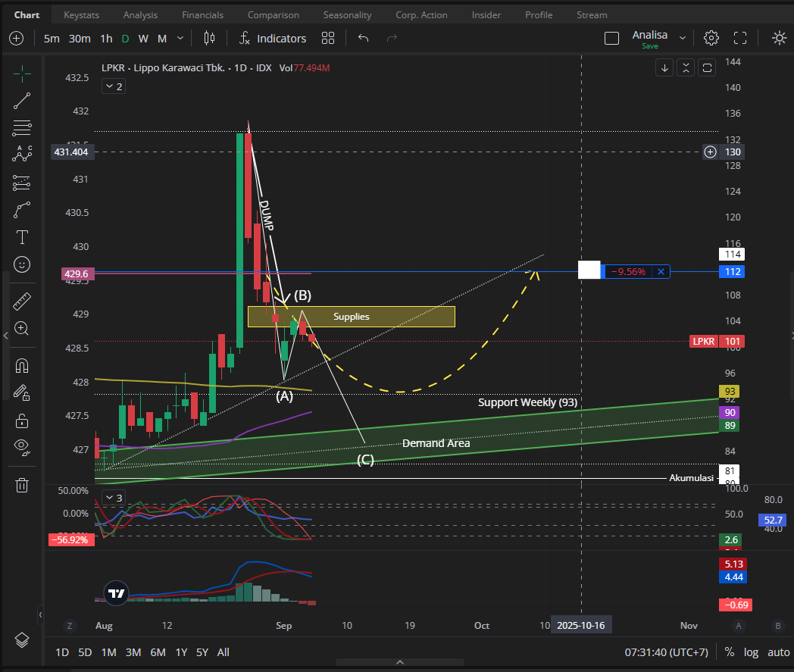Select the daily D timeframe
The image size is (794, 672).
coord(125,39)
